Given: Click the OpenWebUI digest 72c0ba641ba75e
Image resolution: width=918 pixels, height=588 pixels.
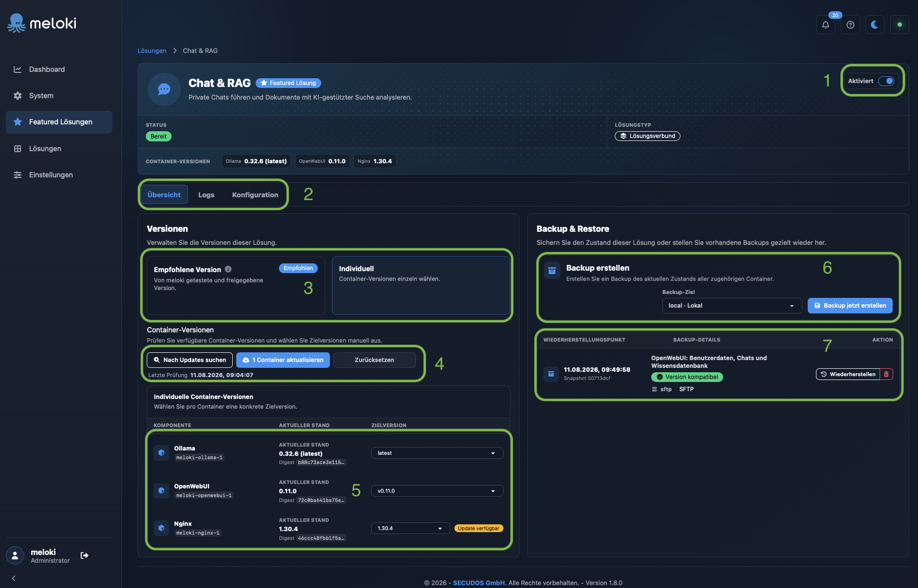Looking at the screenshot, I should [x=321, y=501].
